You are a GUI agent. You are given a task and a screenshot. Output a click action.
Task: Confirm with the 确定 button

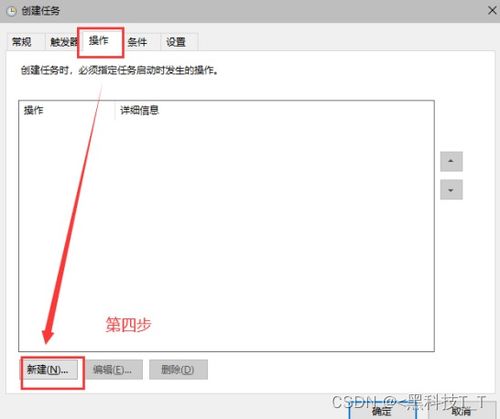[382, 410]
